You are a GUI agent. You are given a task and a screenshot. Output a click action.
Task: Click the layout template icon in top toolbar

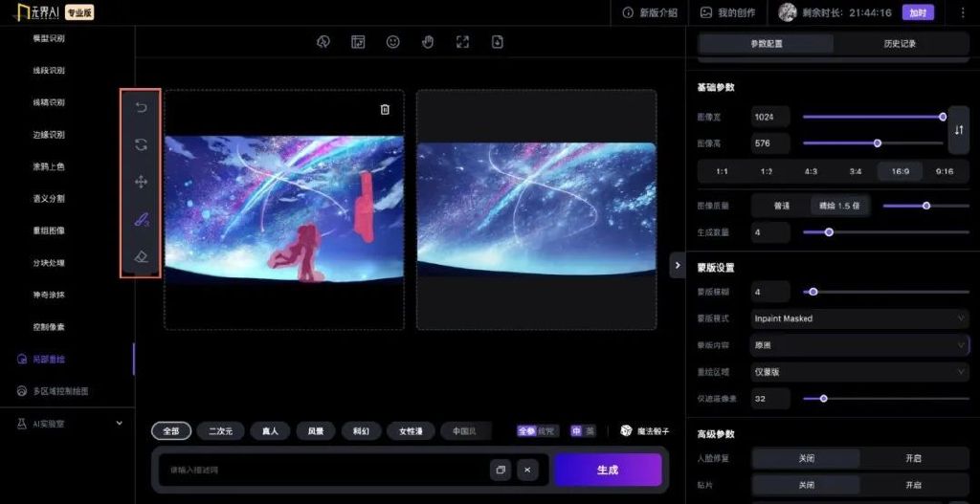pyautogui.click(x=358, y=42)
